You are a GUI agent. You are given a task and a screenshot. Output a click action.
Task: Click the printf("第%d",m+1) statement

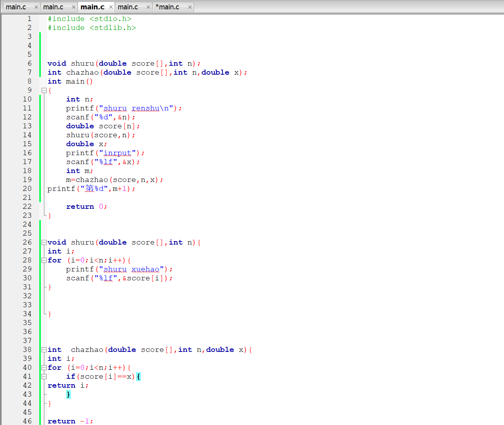pyautogui.click(x=91, y=189)
